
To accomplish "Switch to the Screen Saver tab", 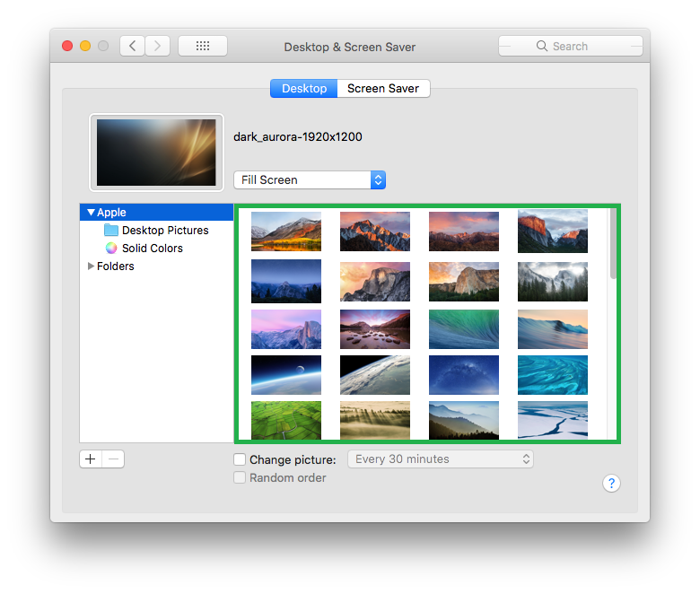I will click(383, 89).
